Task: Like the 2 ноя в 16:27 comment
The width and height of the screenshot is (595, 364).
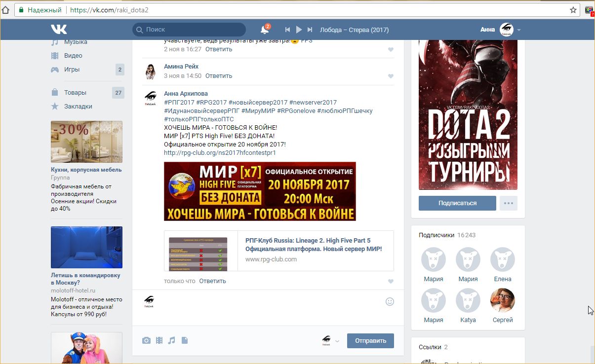Action: (x=391, y=49)
